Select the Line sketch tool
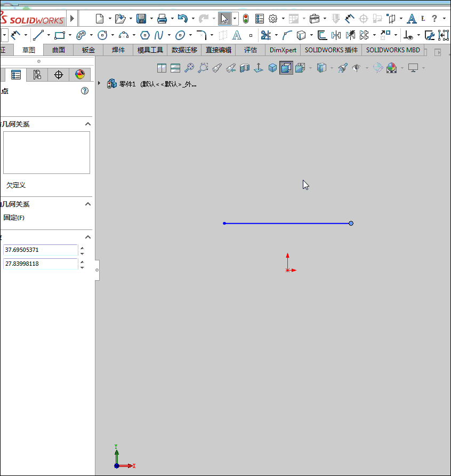 pyautogui.click(x=38, y=35)
